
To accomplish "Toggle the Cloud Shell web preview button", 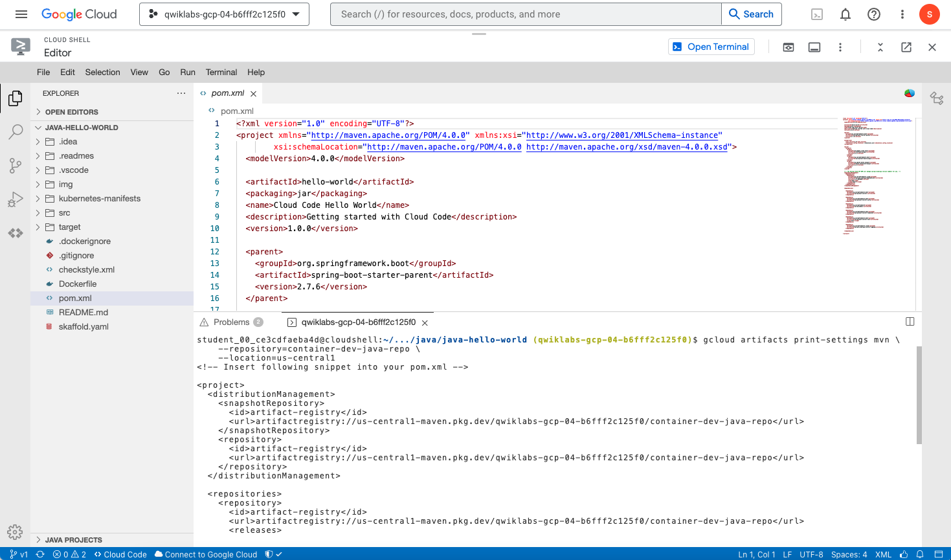I will click(789, 47).
